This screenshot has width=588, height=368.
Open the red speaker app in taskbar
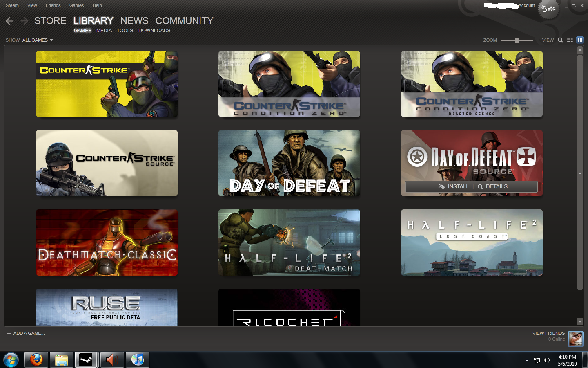coord(112,360)
